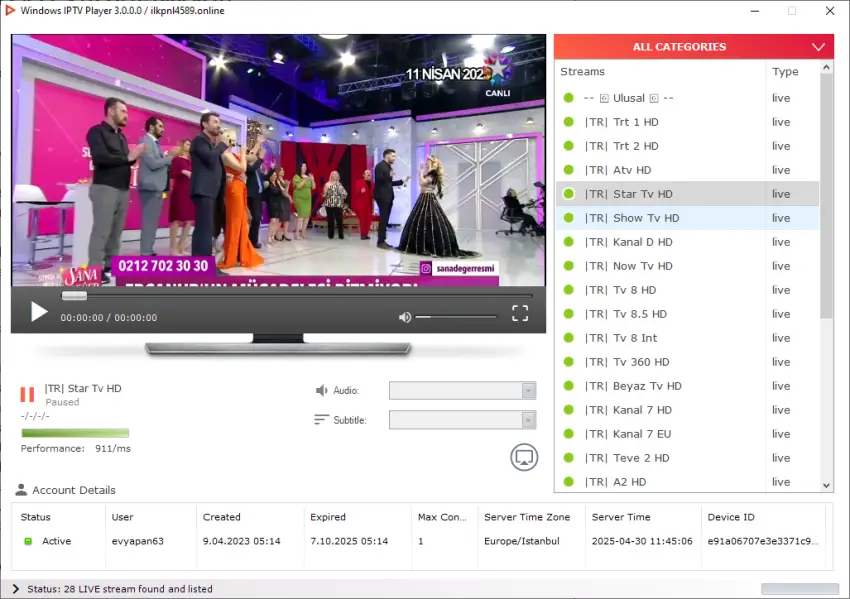
Task: Click the play button in the video player
Action: tap(39, 312)
